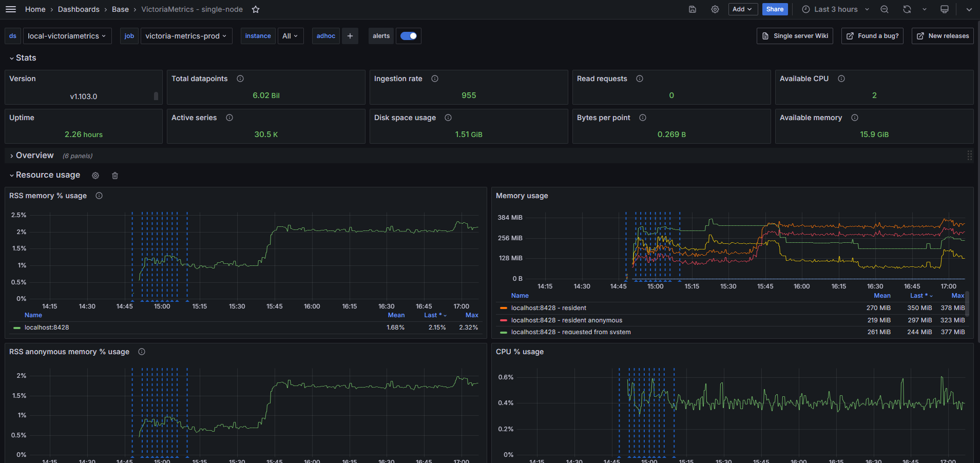Go to Dashboards breadcrumb
Image resolution: width=980 pixels, height=463 pixels.
pos(79,9)
